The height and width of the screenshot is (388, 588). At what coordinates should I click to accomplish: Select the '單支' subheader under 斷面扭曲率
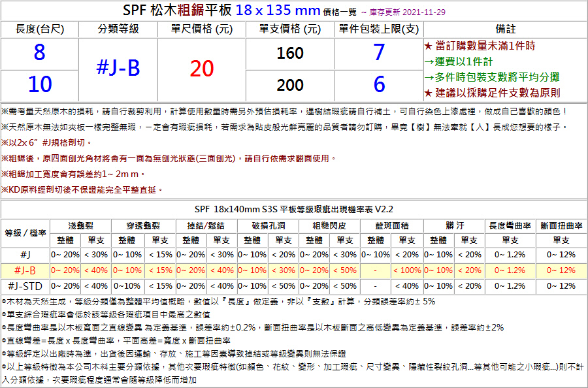pos(561,240)
